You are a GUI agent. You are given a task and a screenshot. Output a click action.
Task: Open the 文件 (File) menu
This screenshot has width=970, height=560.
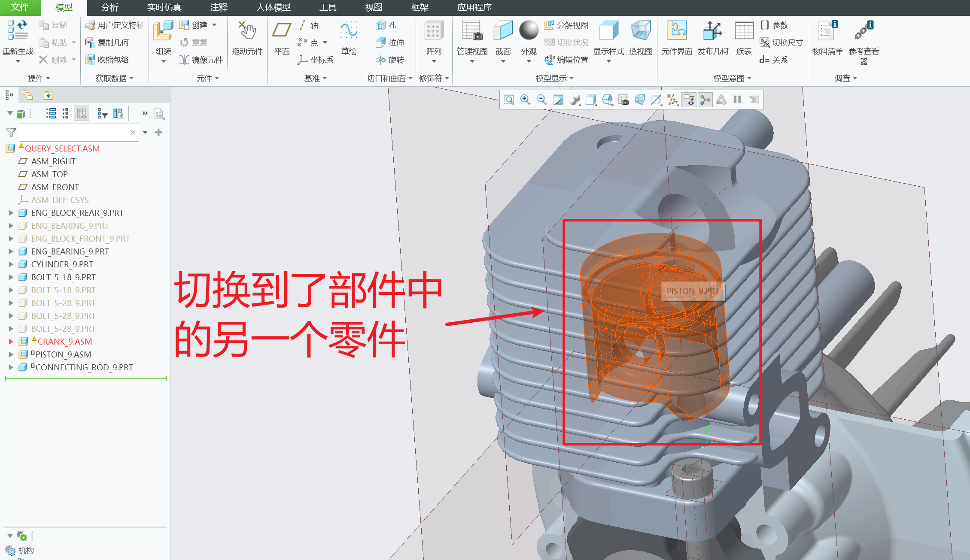pos(20,7)
